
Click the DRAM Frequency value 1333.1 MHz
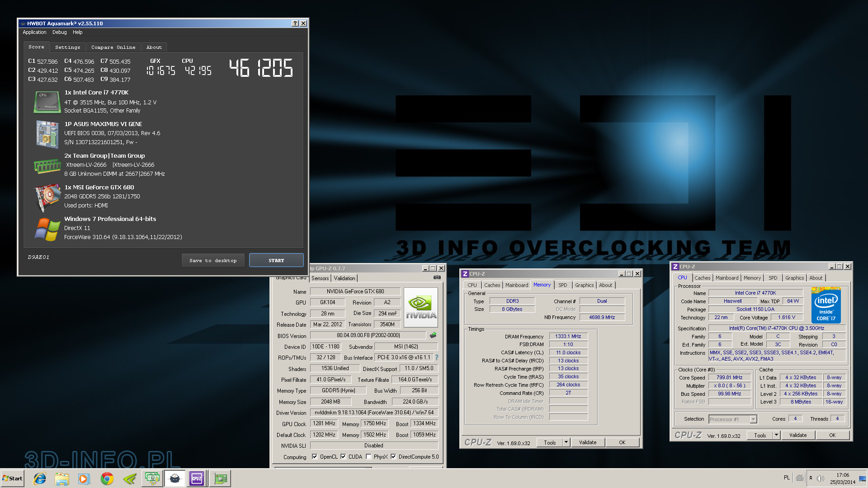click(568, 336)
